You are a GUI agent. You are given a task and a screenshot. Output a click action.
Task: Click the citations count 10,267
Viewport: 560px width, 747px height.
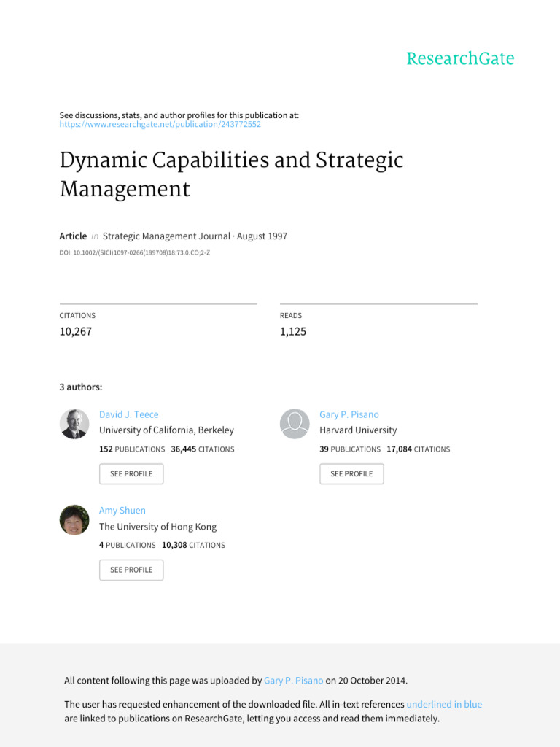[x=76, y=332]
